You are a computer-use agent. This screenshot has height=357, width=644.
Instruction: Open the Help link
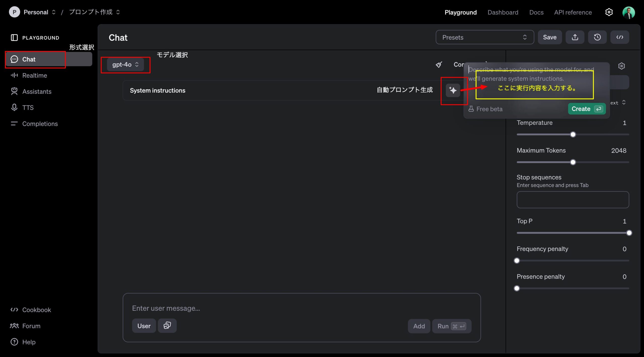29,342
